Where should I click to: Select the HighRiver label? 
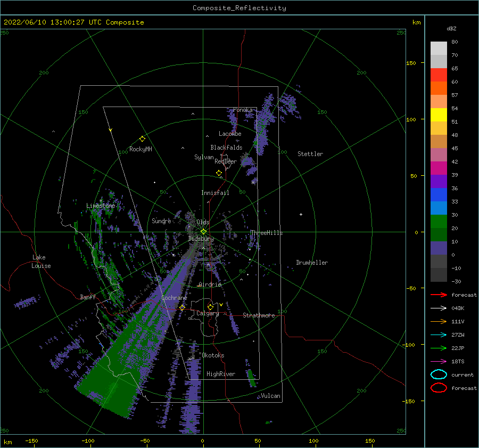point(221,374)
